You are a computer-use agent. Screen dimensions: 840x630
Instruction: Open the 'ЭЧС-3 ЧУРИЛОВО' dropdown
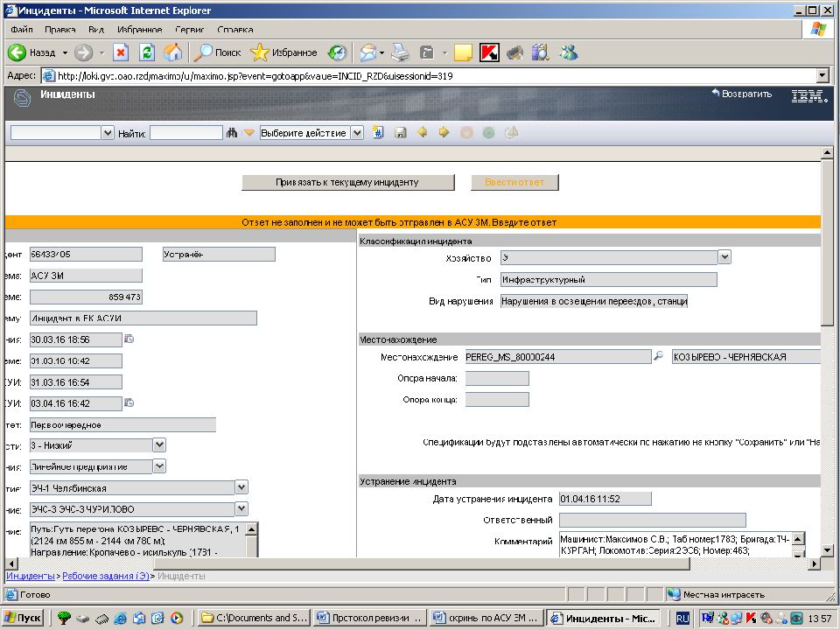point(241,507)
